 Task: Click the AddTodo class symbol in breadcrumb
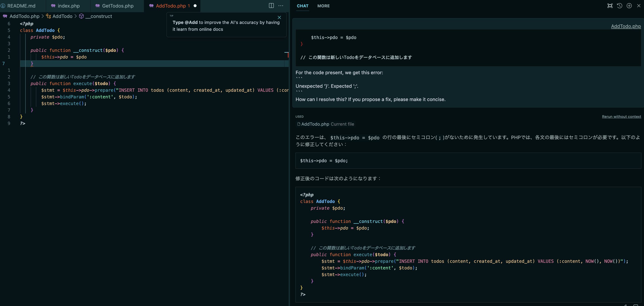pyautogui.click(x=62, y=16)
